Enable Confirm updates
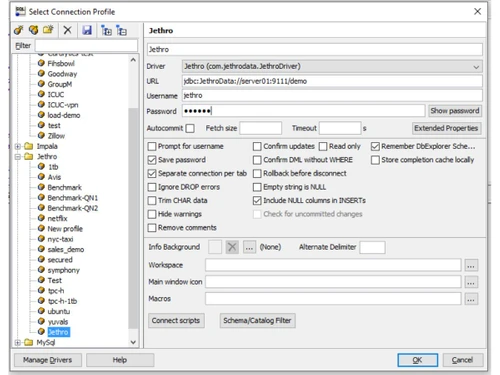The width and height of the screenshot is (500, 375). pos(257,146)
